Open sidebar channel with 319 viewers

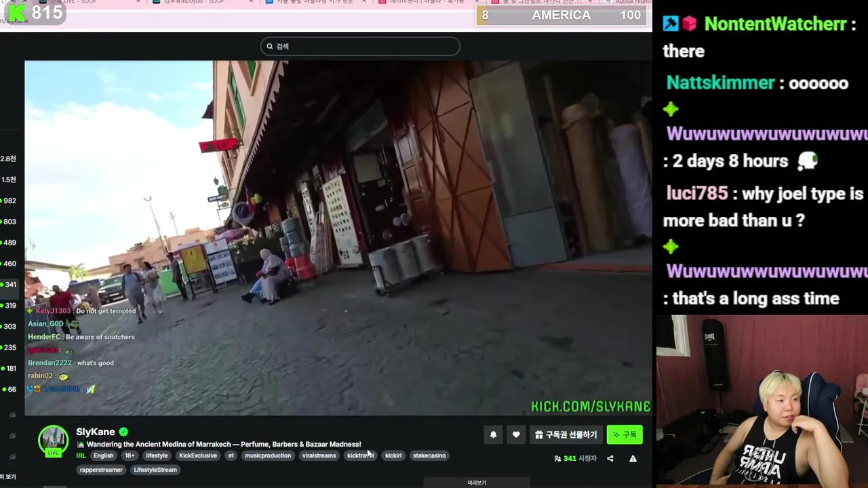coord(8,306)
